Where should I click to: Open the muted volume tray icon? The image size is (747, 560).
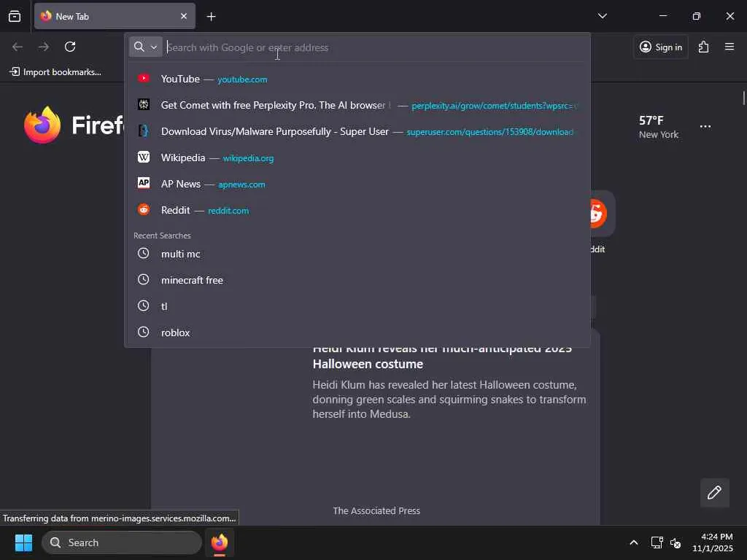pos(675,542)
